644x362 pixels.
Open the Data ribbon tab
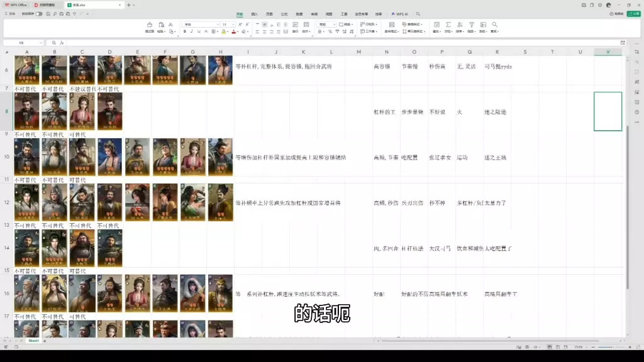[x=299, y=14]
